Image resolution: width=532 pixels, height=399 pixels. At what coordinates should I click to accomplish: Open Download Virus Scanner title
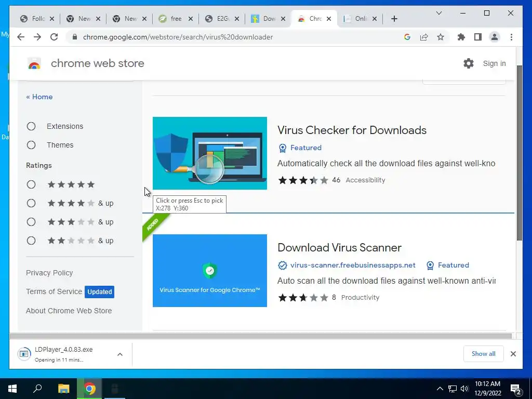click(339, 247)
